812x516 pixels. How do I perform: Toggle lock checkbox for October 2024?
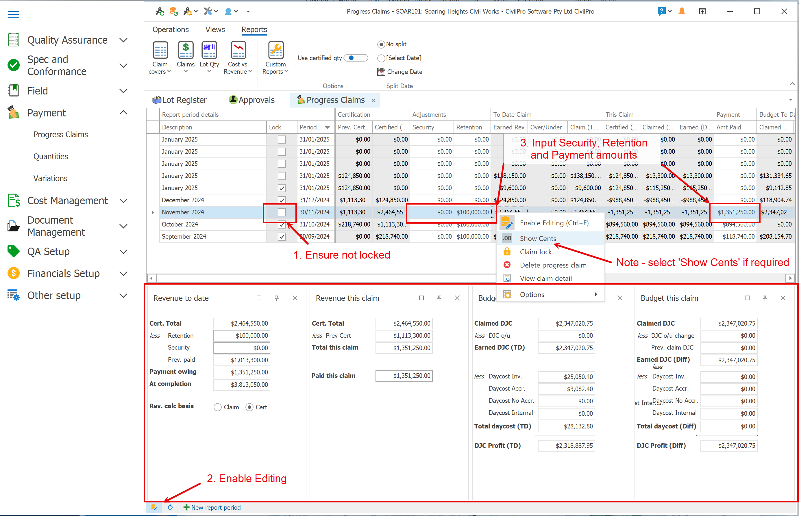(x=282, y=224)
